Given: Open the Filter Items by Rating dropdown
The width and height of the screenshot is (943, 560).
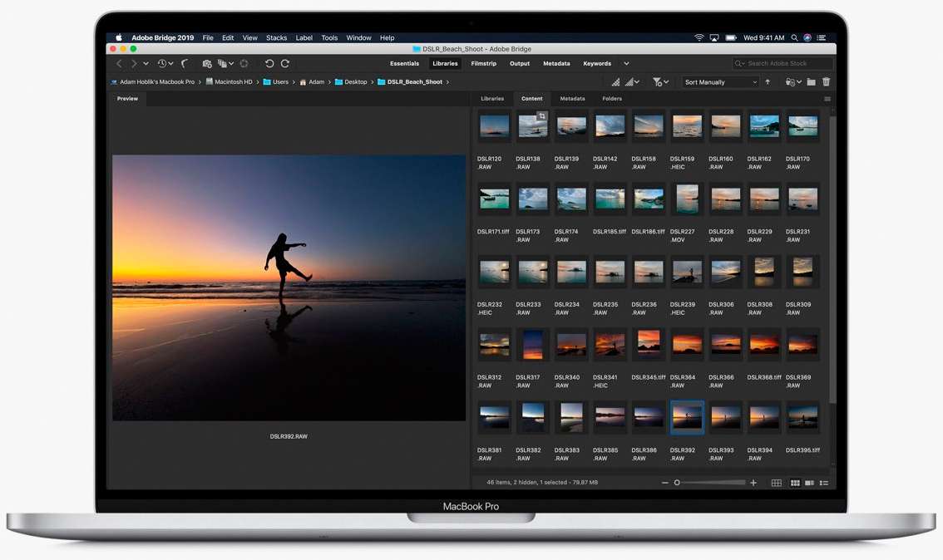Looking at the screenshot, I should (661, 81).
